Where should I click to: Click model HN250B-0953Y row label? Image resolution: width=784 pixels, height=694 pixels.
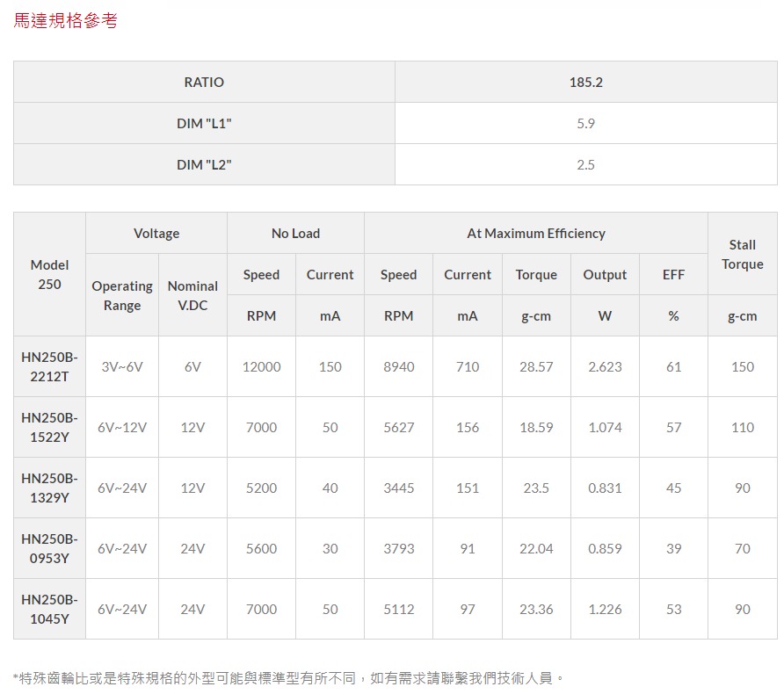coord(49,548)
